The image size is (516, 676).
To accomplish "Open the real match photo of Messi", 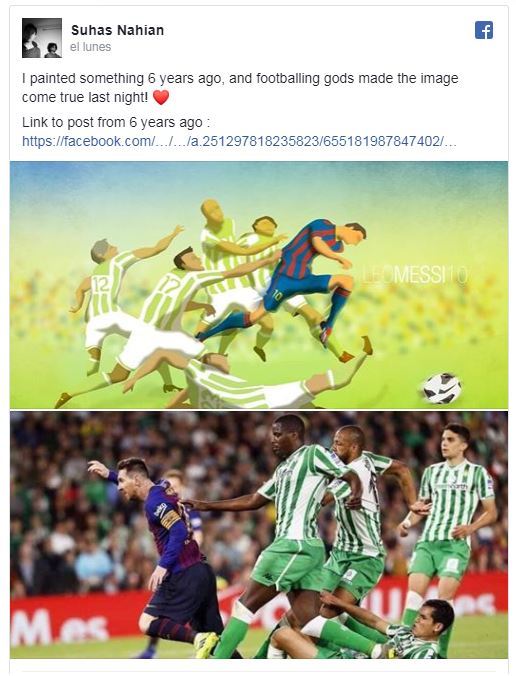I will click(x=259, y=535).
